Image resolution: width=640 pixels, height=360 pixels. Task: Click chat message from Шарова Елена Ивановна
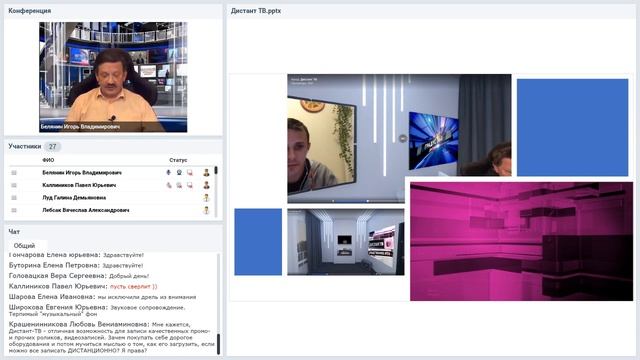click(x=102, y=297)
